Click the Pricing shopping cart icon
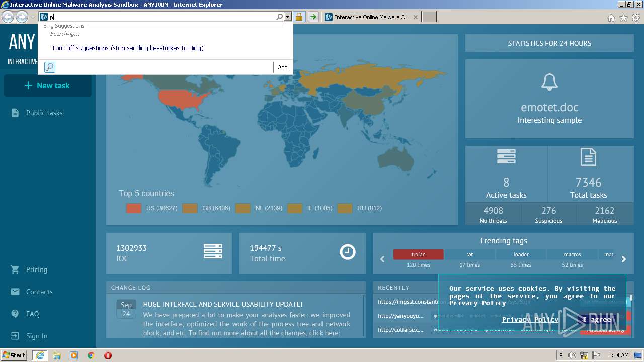644x362 pixels. pyautogui.click(x=15, y=269)
